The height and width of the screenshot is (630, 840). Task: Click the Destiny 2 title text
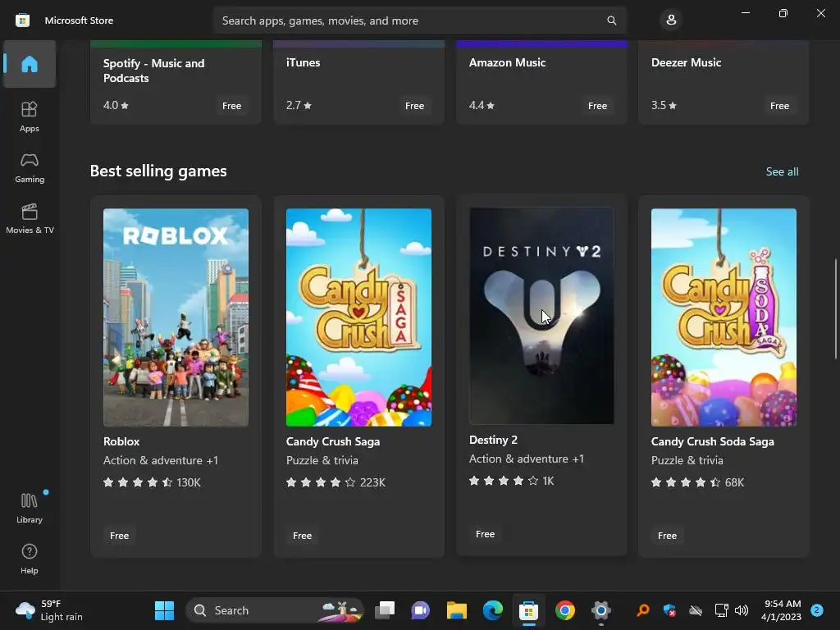[x=493, y=440]
